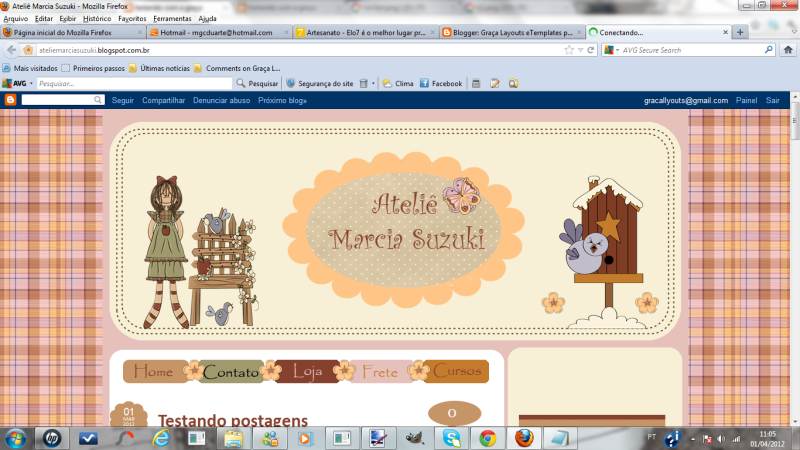Image resolution: width=800 pixels, height=450 pixels.
Task: Click the AVG toolbar logo
Action: (14, 83)
